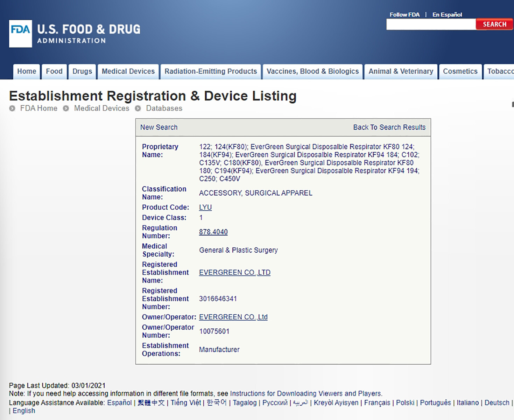The image size is (514, 420).
Task: Open the Radiation-Emitting Products tab
Action: (211, 71)
